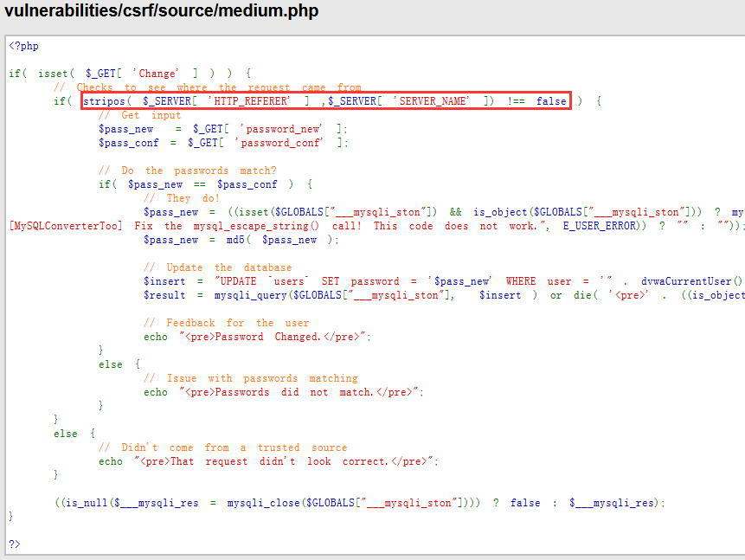Screen dimensions: 745x560
Task: Click the echo 'Passwords did not match.' line
Action: coord(284,392)
